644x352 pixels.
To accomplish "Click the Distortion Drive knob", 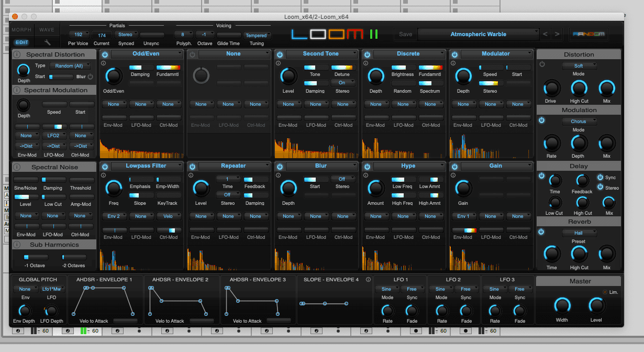I will (551, 88).
